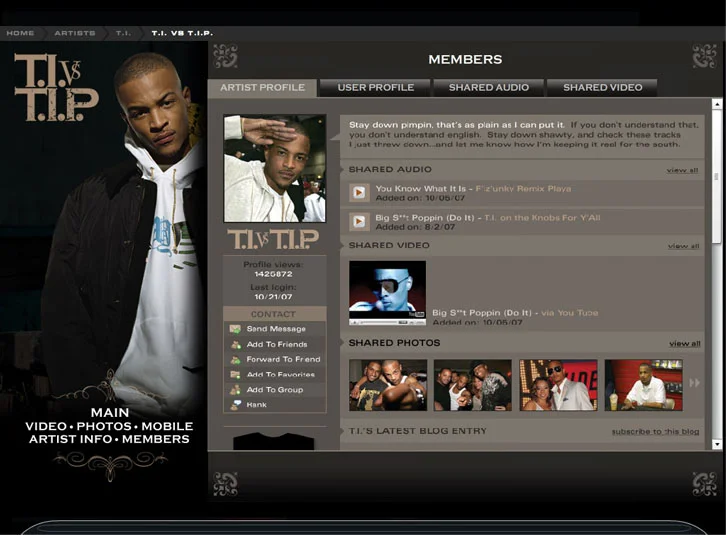
Task: View all shared video
Action: point(683,246)
